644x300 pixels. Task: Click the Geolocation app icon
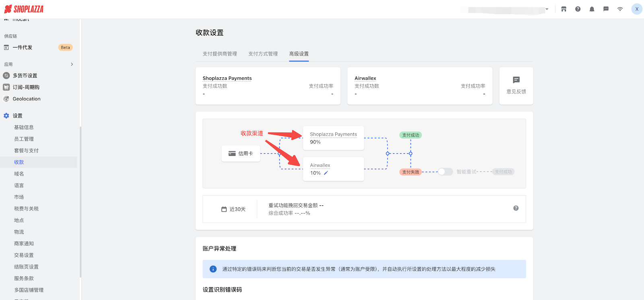point(6,99)
